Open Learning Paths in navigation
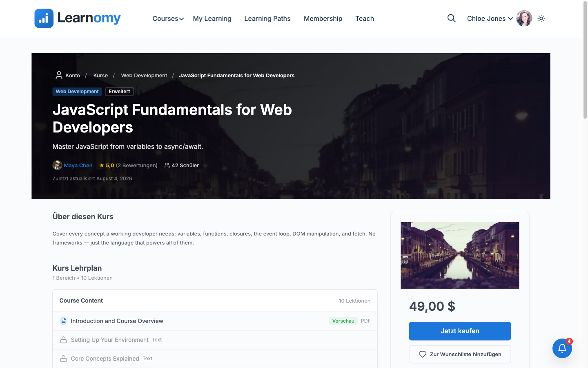Screen dimensions: 588x368 [267, 18]
